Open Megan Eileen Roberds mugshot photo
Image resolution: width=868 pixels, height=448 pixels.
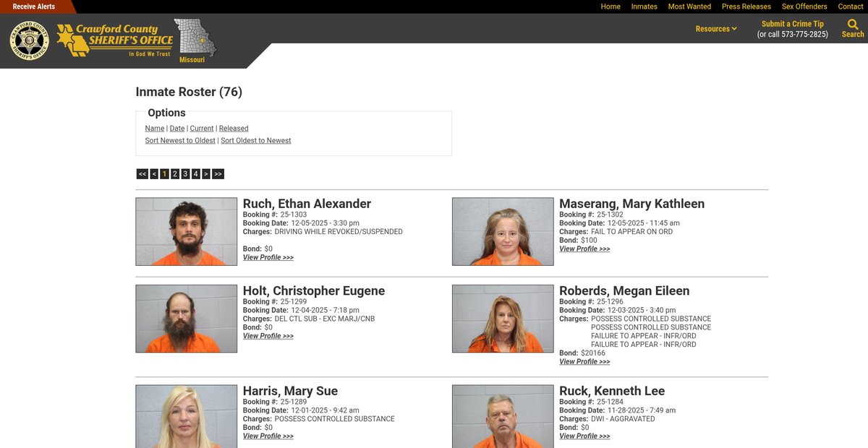tap(503, 319)
